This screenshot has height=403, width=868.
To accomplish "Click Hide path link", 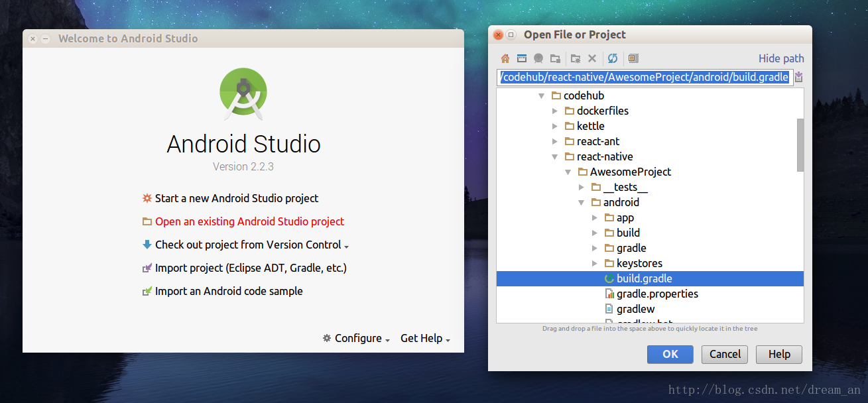I will coord(781,58).
